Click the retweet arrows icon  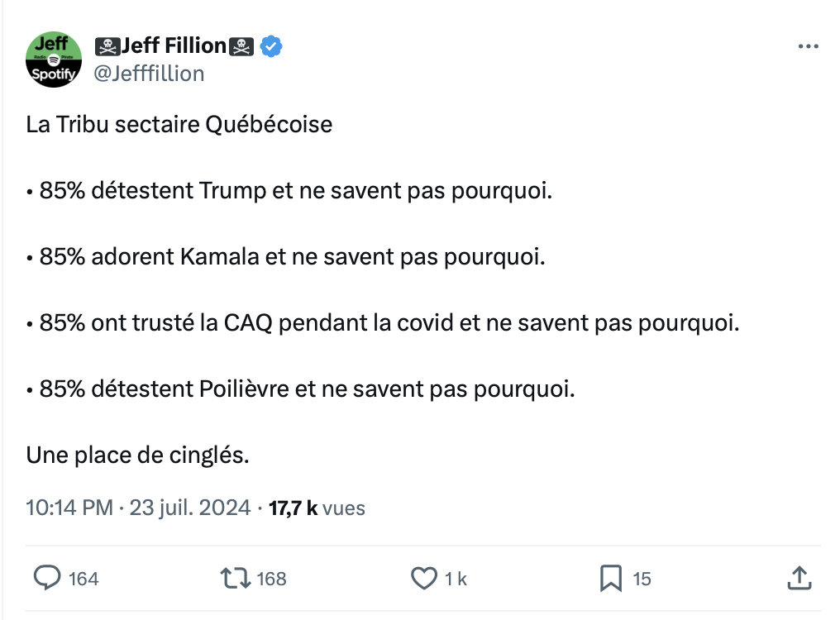click(x=235, y=579)
